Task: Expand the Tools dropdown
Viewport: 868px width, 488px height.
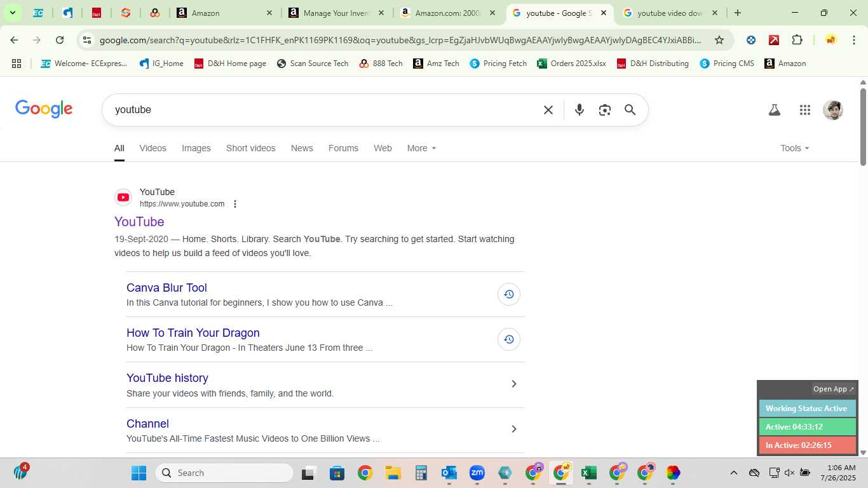Action: (795, 148)
